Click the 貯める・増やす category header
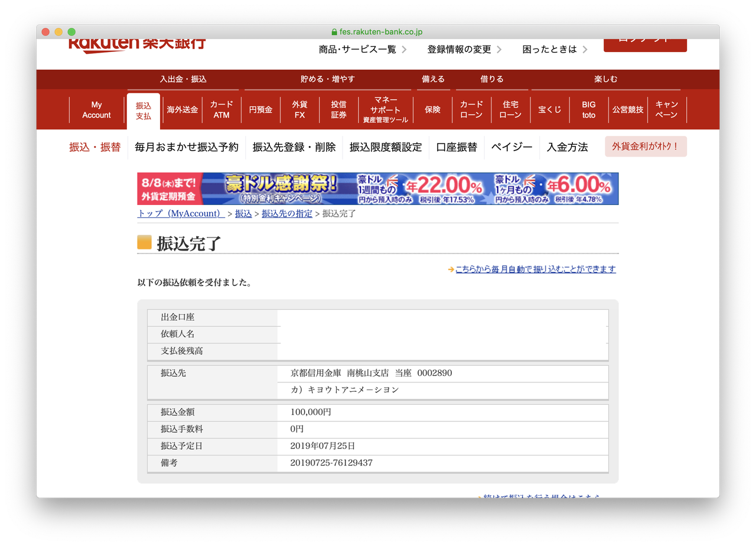The width and height of the screenshot is (756, 546). [327, 79]
